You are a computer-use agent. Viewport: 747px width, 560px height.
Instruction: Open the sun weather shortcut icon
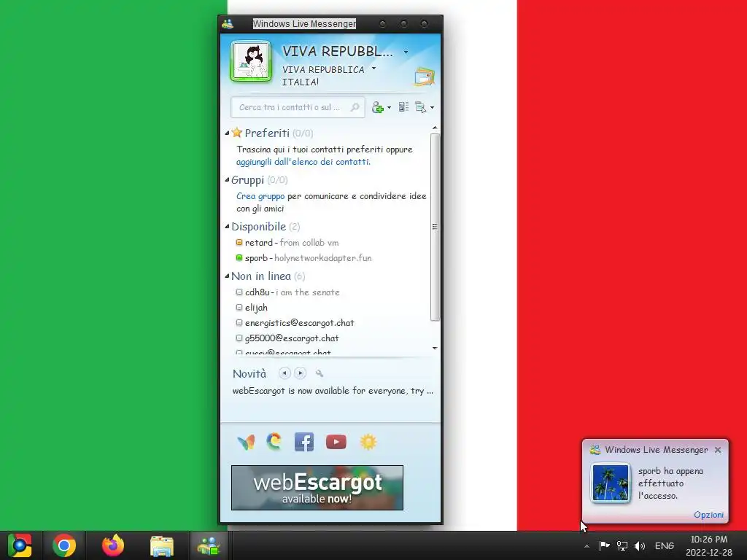368,442
